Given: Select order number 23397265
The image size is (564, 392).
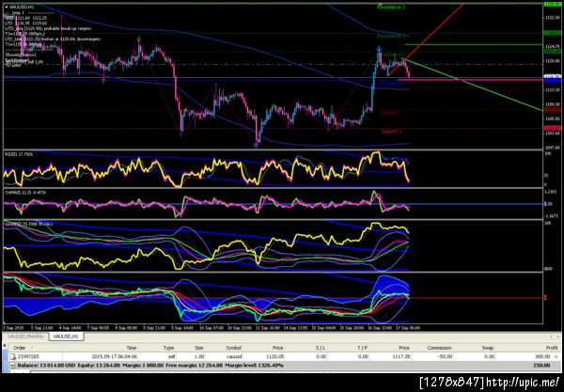Looking at the screenshot, I should point(28,357).
